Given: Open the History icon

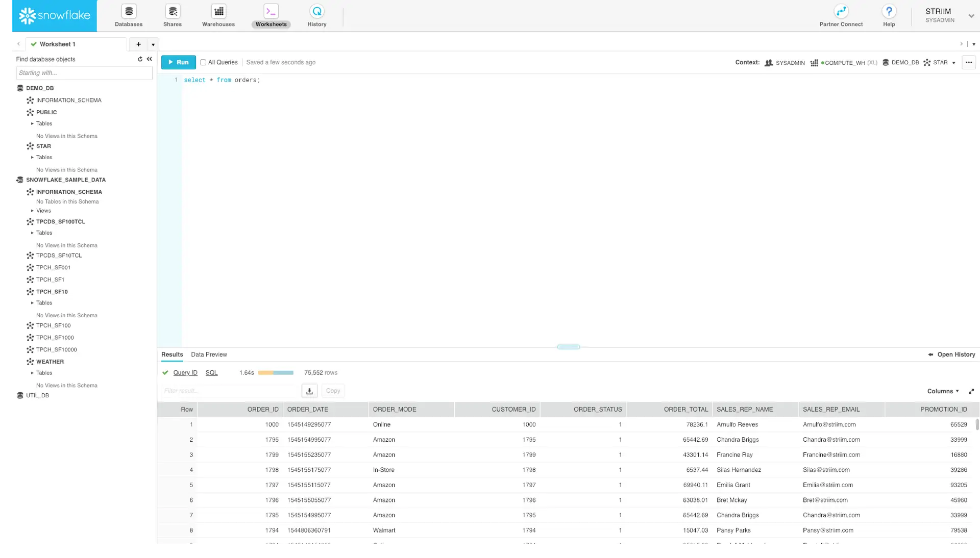Looking at the screenshot, I should (316, 12).
